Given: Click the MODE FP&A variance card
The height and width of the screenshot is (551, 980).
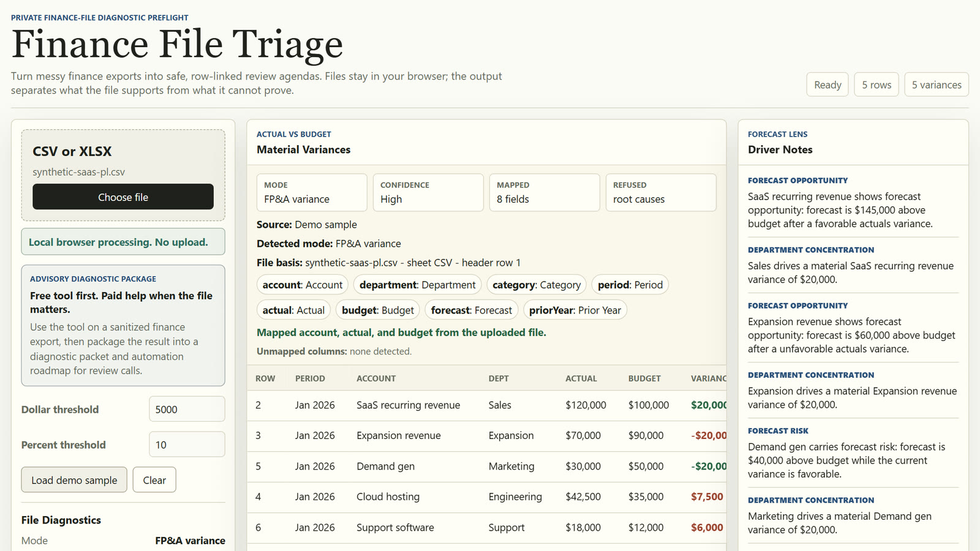Looking at the screenshot, I should click(x=312, y=192).
